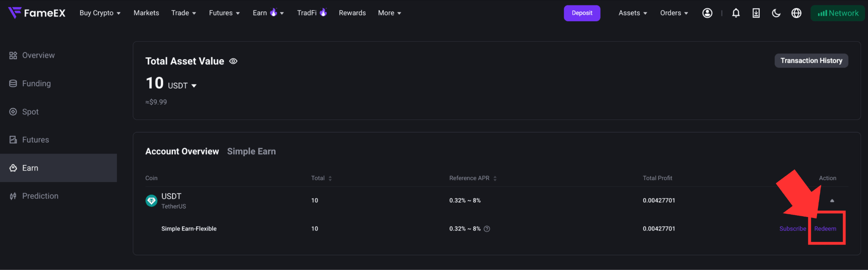Go to Overview in sidebar
868x270 pixels.
(x=38, y=55)
